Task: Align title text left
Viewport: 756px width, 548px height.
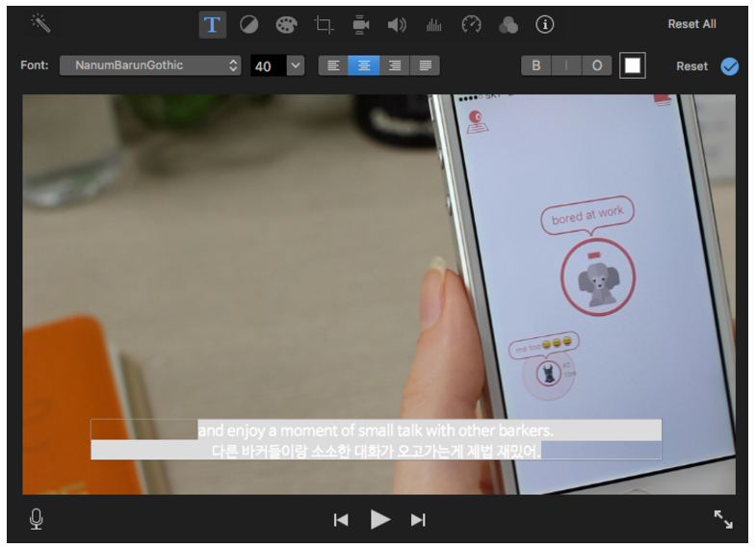Action: point(333,65)
